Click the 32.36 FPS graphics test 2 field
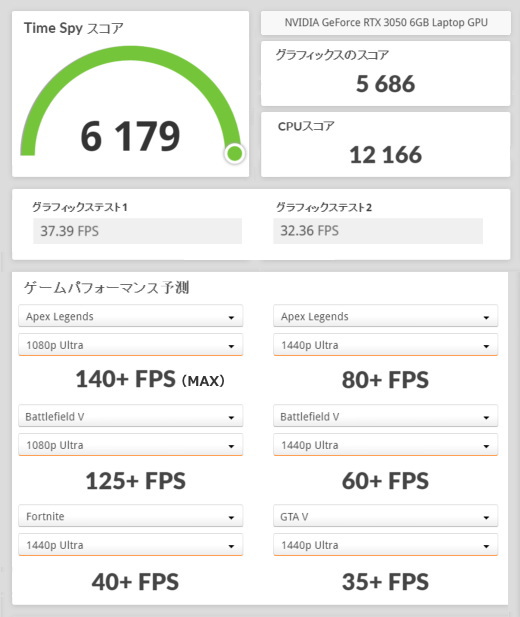The image size is (520, 617). 378,231
